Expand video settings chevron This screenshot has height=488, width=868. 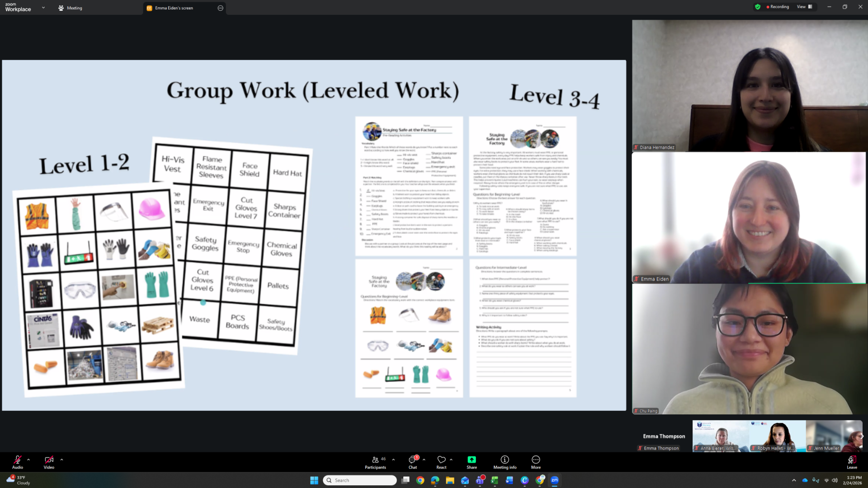[61, 460]
